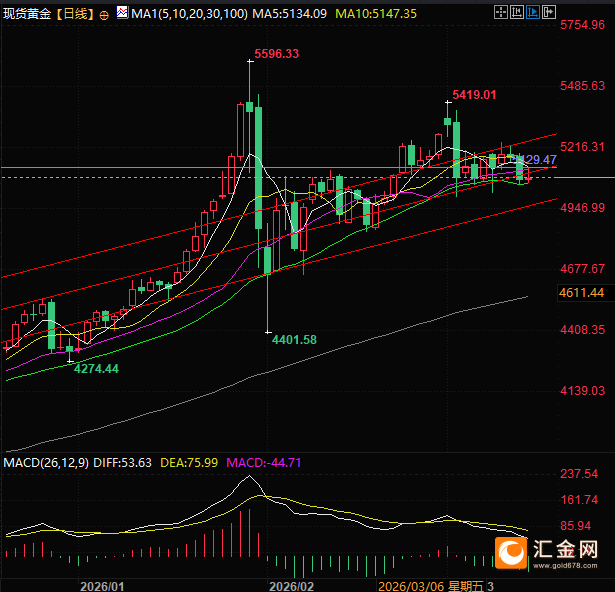
Task: Click the shift-chart-right arrow icon
Action: pos(549,12)
